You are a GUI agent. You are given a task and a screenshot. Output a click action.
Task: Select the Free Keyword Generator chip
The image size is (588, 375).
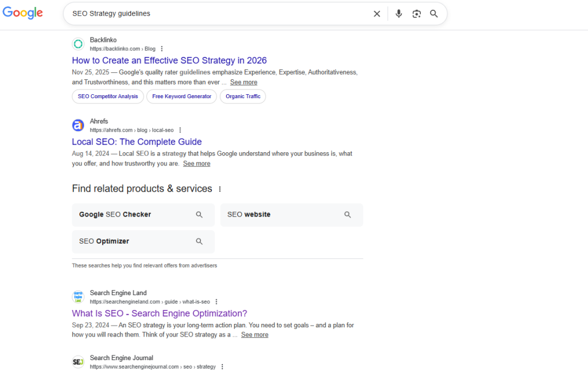click(x=181, y=96)
